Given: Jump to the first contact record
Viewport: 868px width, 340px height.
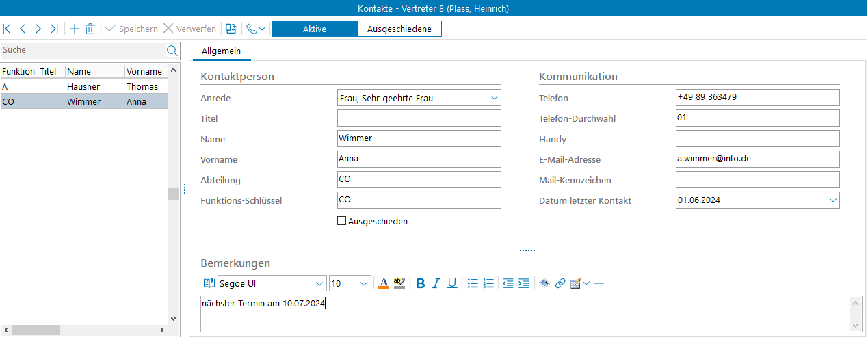Looking at the screenshot, I should (x=7, y=29).
